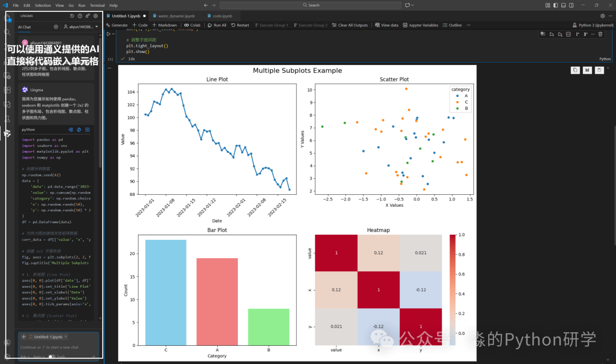Start new Lingma chat plus icon
The width and height of the screenshot is (616, 364).
pos(56,27)
